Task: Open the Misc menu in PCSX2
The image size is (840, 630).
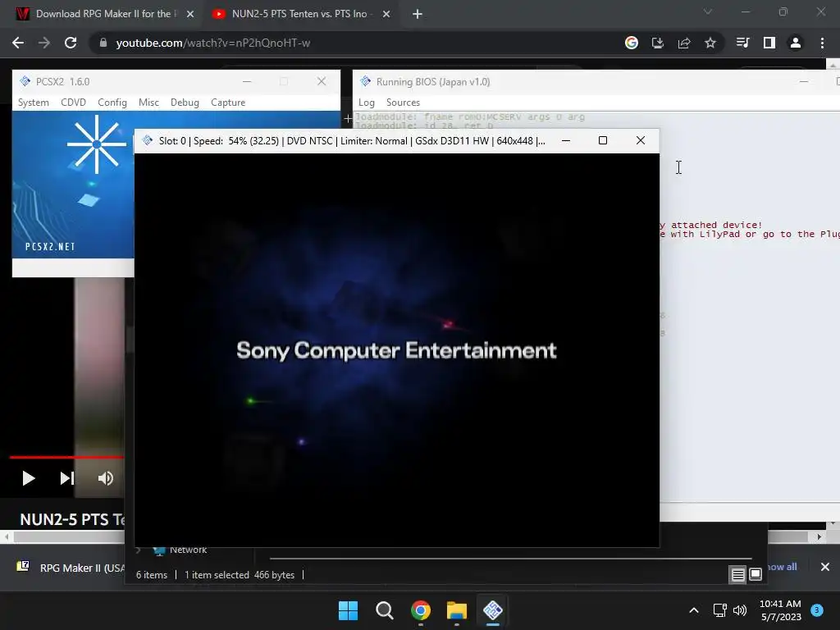Action: pyautogui.click(x=148, y=103)
